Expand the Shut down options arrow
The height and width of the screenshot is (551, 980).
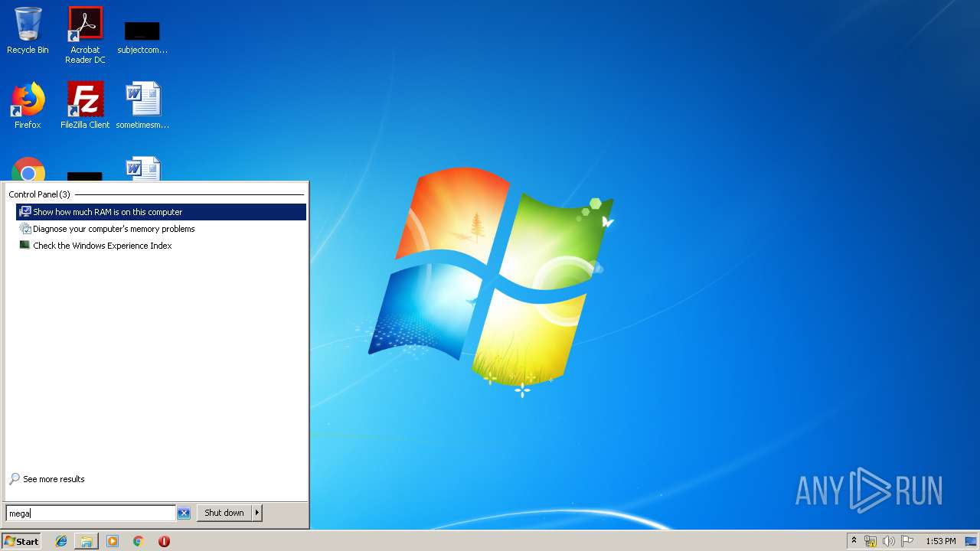257,513
